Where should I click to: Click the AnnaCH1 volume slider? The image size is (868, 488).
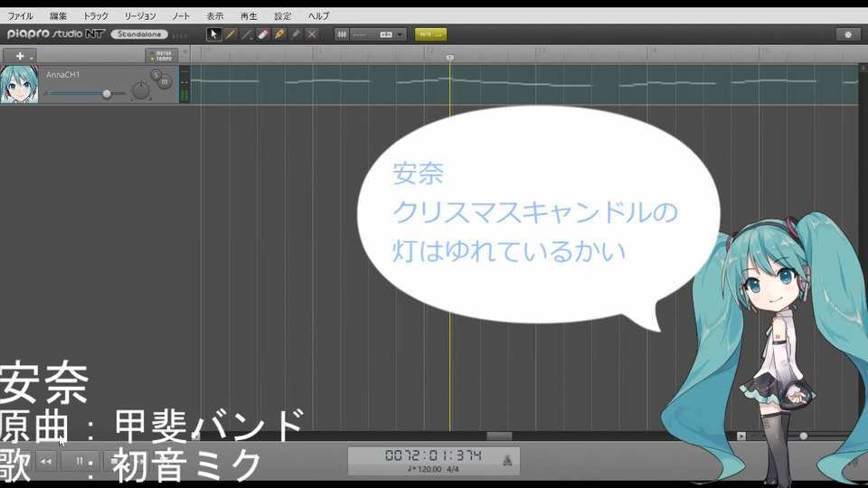pyautogui.click(x=88, y=94)
